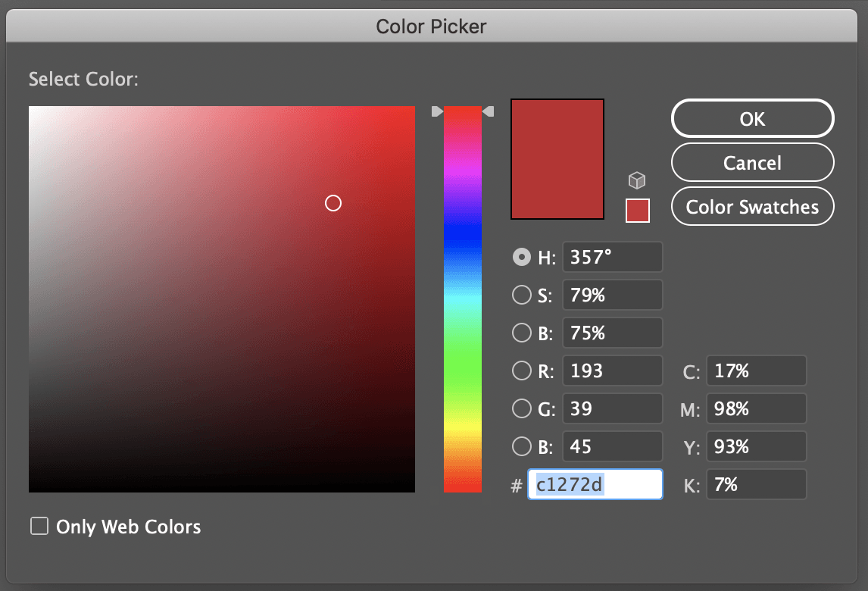Viewport: 868px width, 591px height.
Task: Click the right arrow on the hue slider
Action: tap(489, 111)
